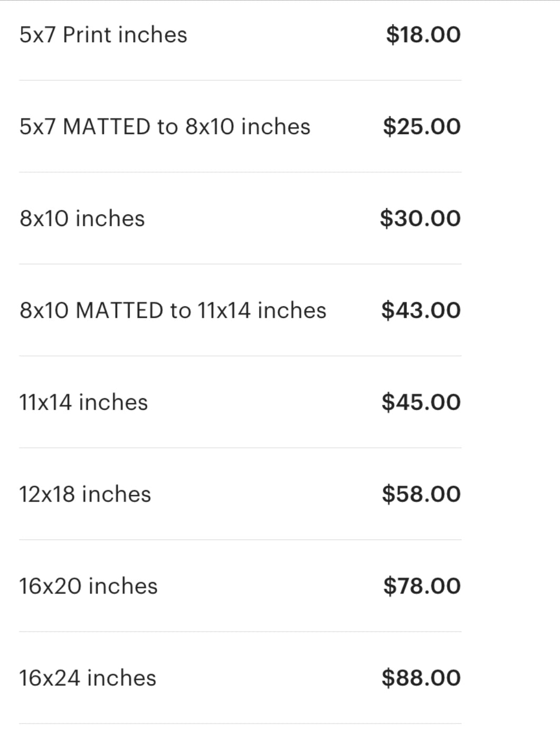Click the $18.00 price
The image size is (560, 735).
point(423,35)
